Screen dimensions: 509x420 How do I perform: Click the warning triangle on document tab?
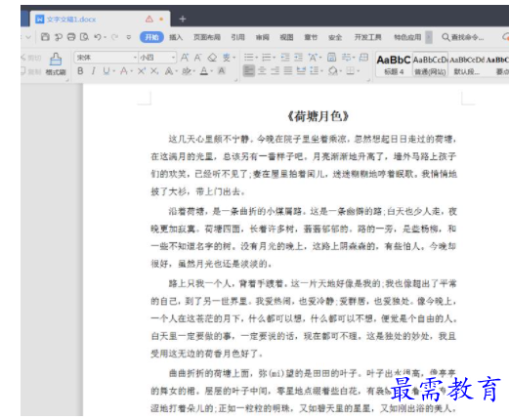pyautogui.click(x=149, y=19)
